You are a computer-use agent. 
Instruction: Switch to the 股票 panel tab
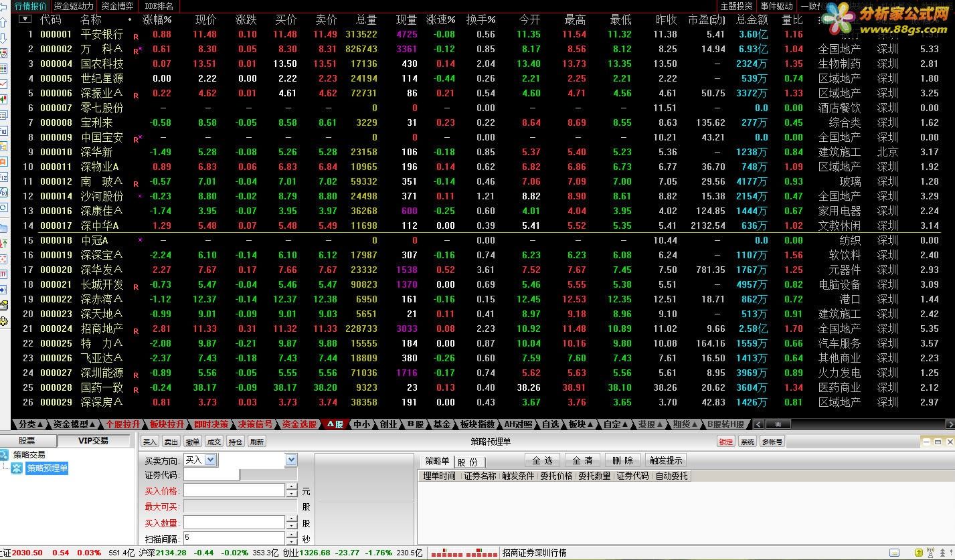pos(27,441)
